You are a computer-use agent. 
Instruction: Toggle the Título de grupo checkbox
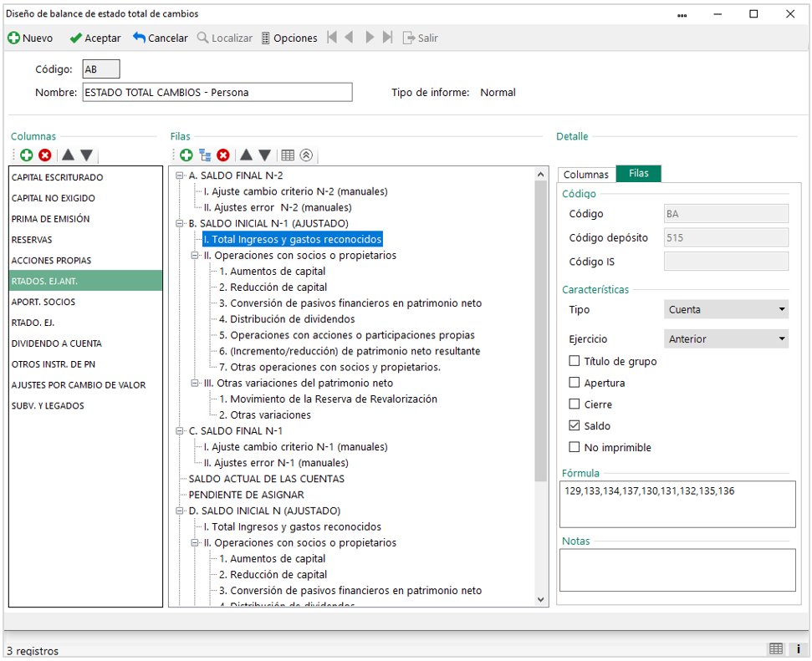click(x=574, y=361)
